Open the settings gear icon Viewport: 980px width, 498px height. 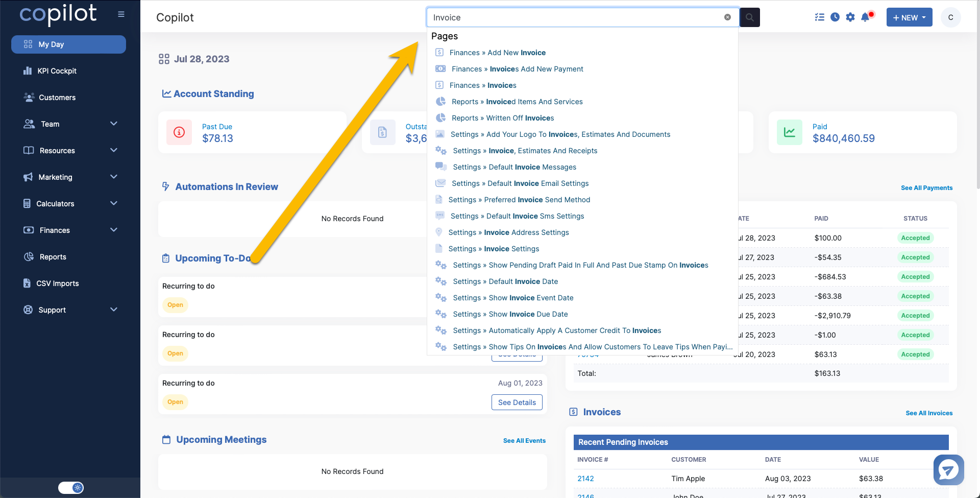pyautogui.click(x=850, y=17)
